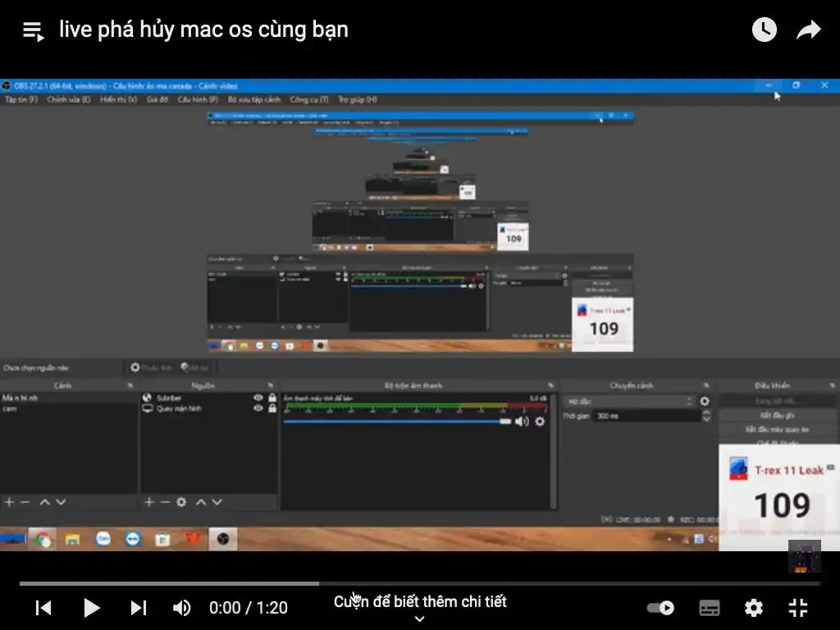Click 'Bắt đầu máy quay ảo' virtual camera button
This screenshot has height=630, width=840.
778,429
